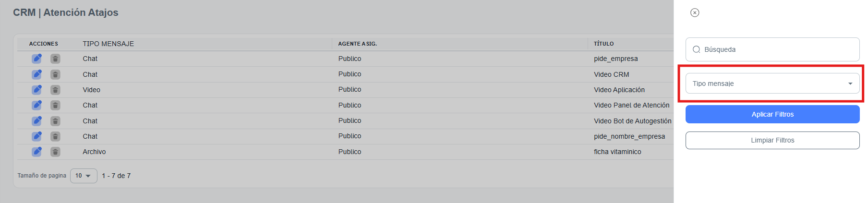Delete the pide_empresa shortcut row
The width and height of the screenshot is (868, 203).
coord(56,59)
